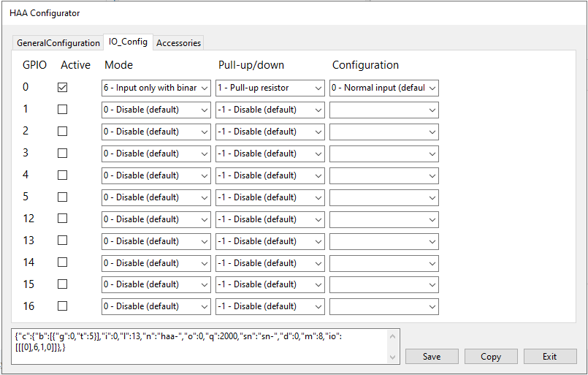Select the IO_Config tab
Screen dimensions: 588x375
coord(128,42)
